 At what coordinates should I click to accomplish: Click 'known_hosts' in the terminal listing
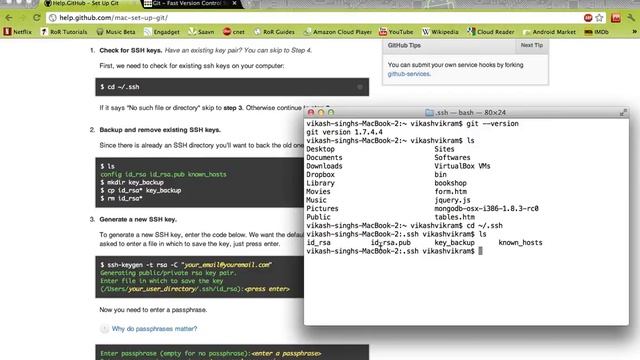pos(520,242)
